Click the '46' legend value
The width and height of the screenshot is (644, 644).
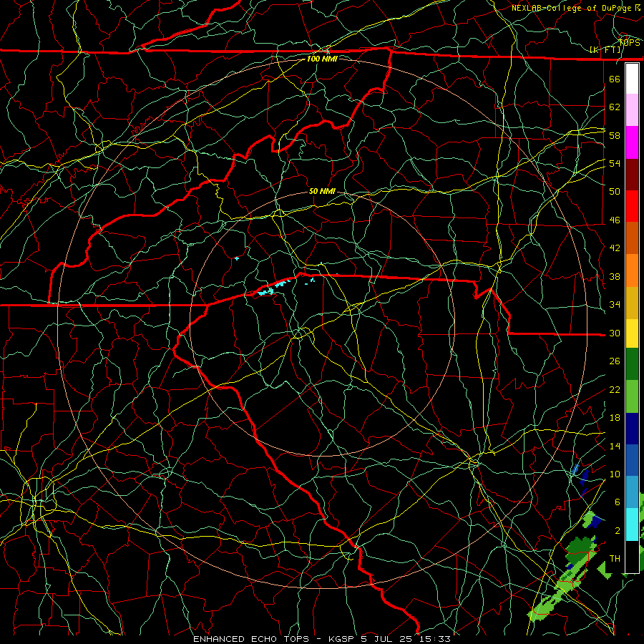[615, 220]
